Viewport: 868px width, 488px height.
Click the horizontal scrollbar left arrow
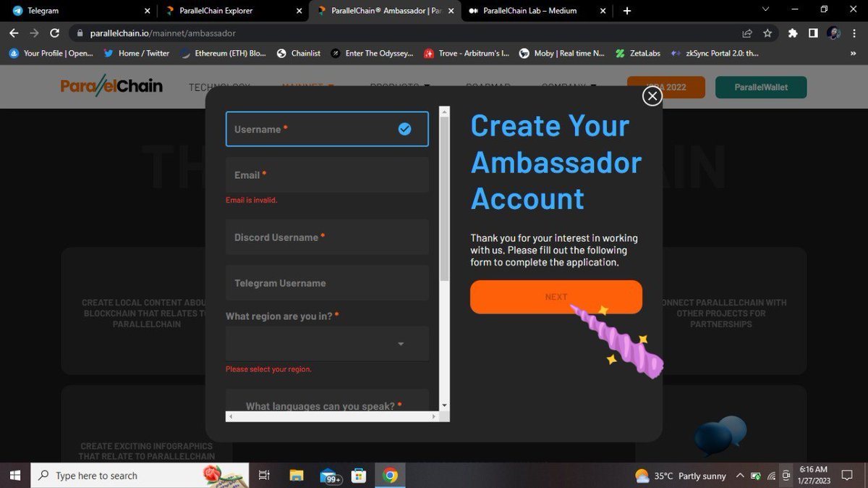click(x=231, y=416)
